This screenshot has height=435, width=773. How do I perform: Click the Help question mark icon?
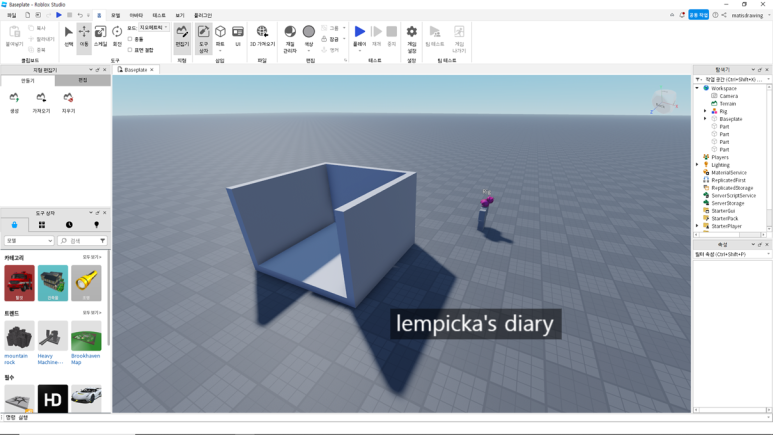tap(715, 15)
